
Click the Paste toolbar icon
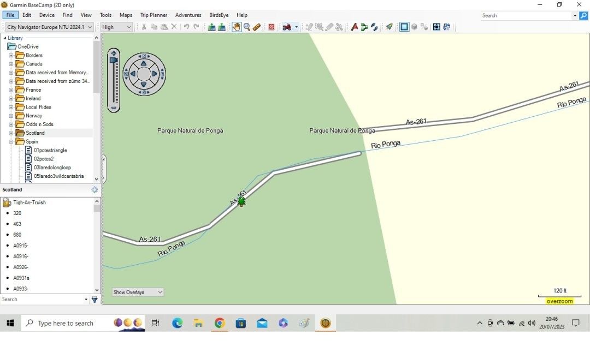(164, 27)
